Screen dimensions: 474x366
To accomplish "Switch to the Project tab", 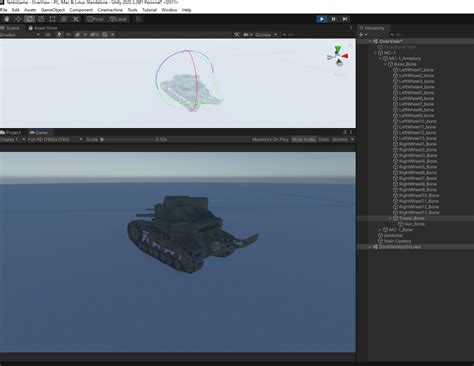I will (x=11, y=133).
